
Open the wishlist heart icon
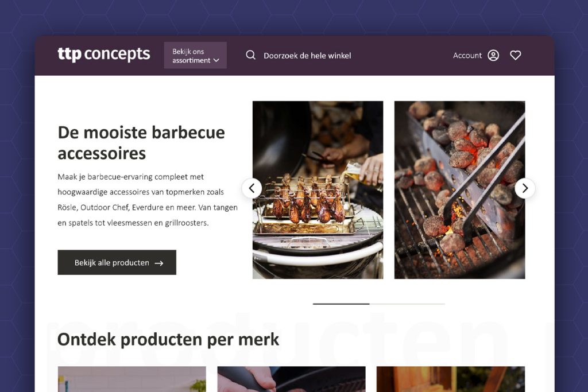point(515,56)
